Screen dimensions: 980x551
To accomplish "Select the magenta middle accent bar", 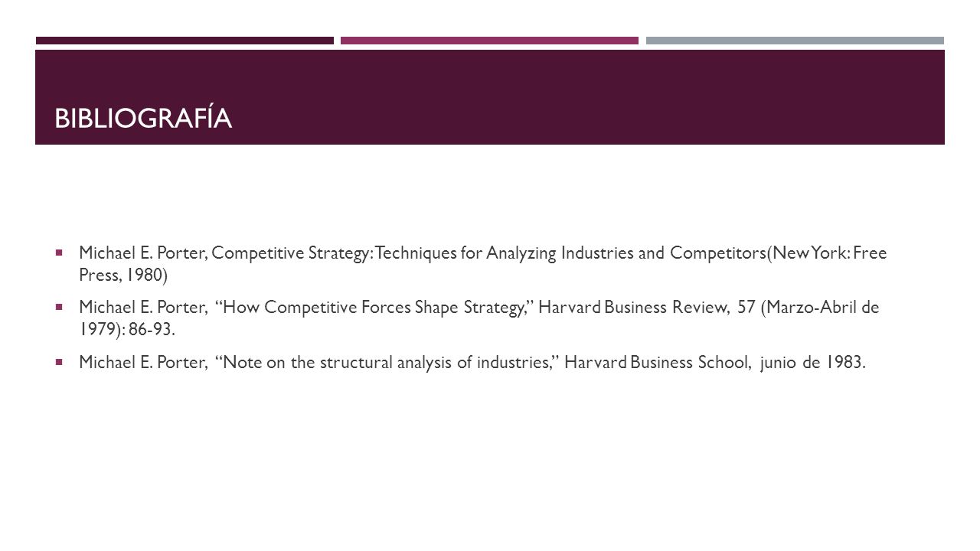I will click(x=489, y=41).
